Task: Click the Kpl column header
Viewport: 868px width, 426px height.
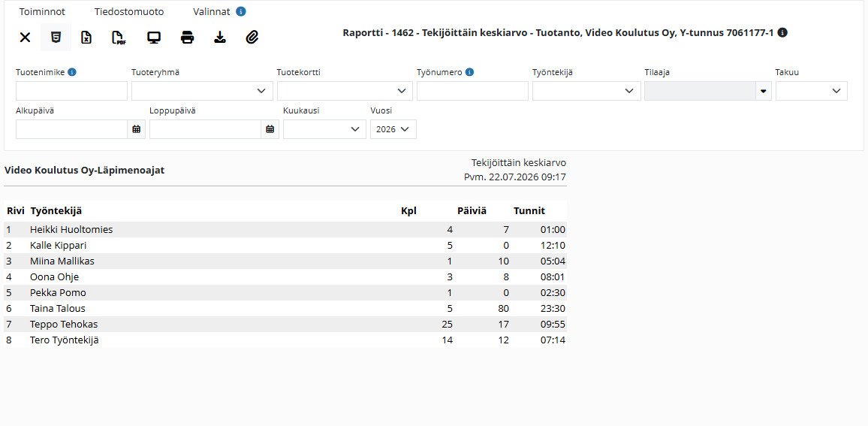Action: (x=408, y=210)
